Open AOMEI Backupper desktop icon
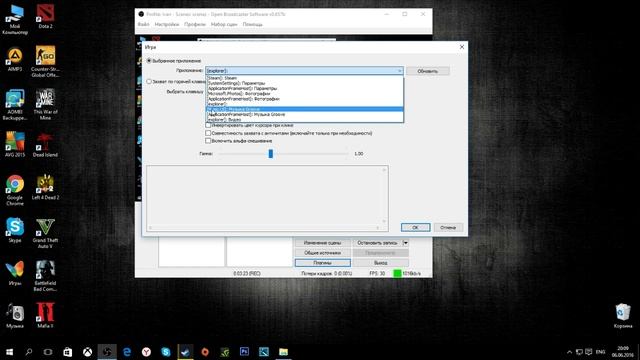This screenshot has width=640, height=360. [15, 104]
